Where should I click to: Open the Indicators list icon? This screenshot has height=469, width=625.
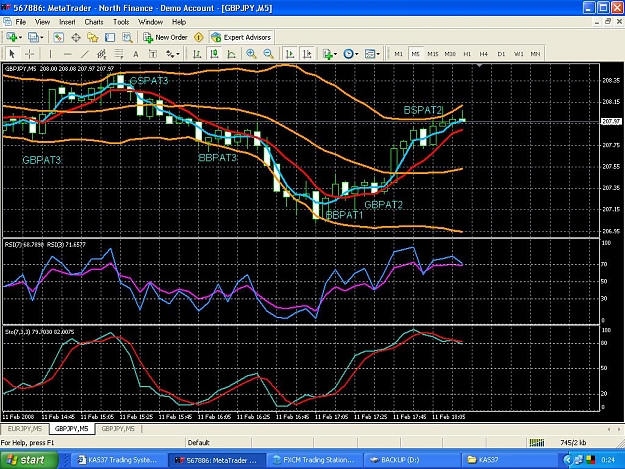point(328,54)
